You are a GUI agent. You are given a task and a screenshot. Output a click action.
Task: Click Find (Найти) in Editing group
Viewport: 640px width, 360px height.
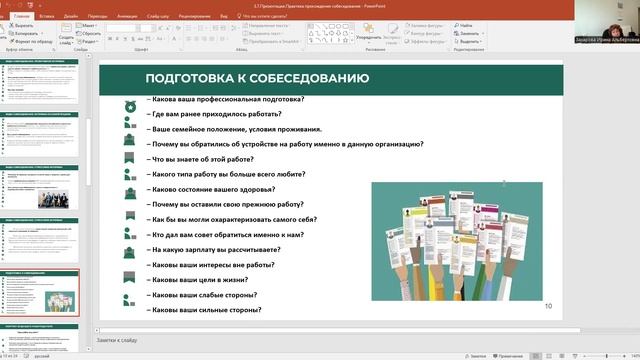tap(463, 25)
